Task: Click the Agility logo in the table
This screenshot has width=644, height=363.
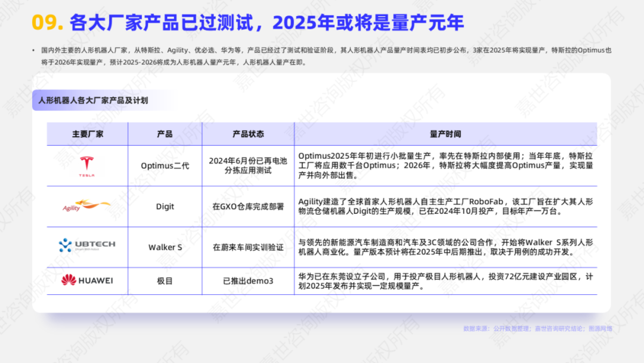Action: [x=86, y=205]
